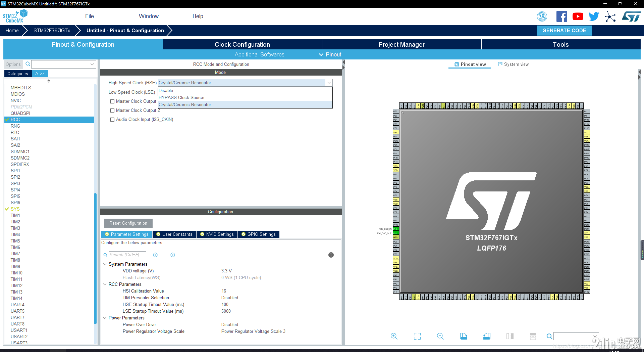Click the vertical split view icon
Image resolution: width=644 pixels, height=352 pixels.
tap(510, 336)
